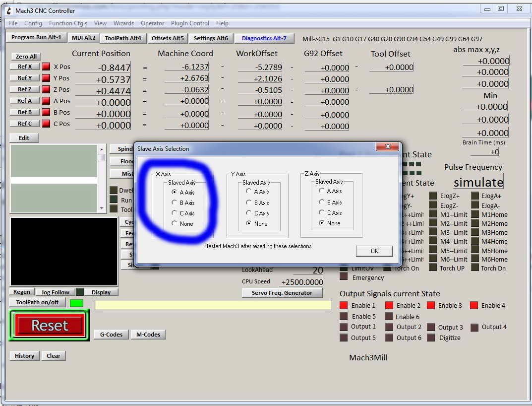
Task: Click the red LED next to Ref A
Action: pyautogui.click(x=46, y=101)
